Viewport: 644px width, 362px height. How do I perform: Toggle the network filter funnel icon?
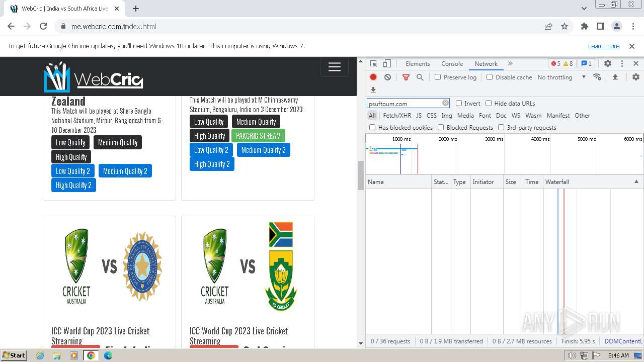point(406,77)
